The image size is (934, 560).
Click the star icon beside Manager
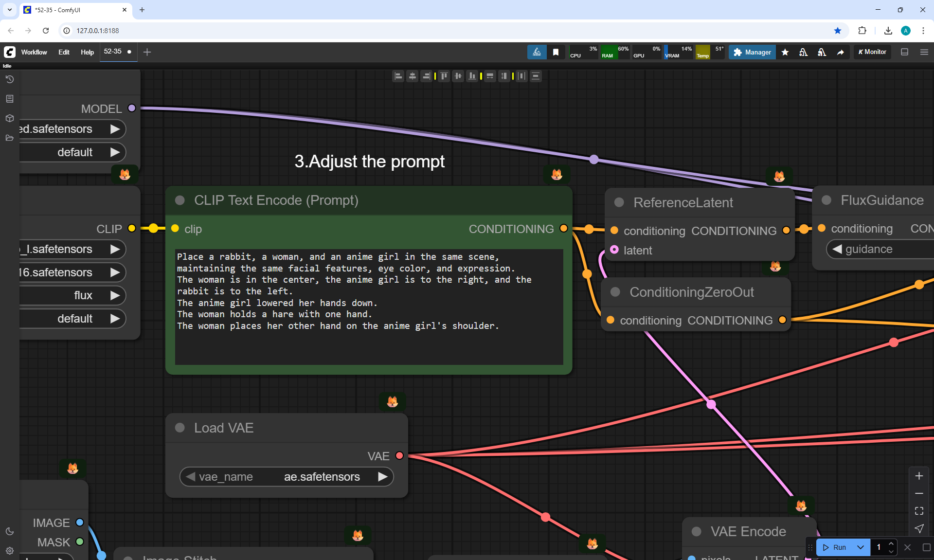785,52
